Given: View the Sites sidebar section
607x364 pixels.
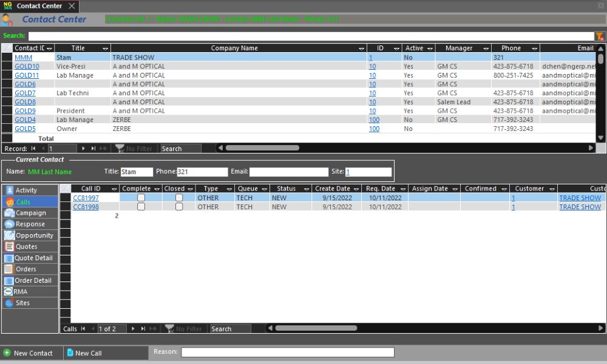Looking at the screenshot, I should pyautogui.click(x=22, y=303).
